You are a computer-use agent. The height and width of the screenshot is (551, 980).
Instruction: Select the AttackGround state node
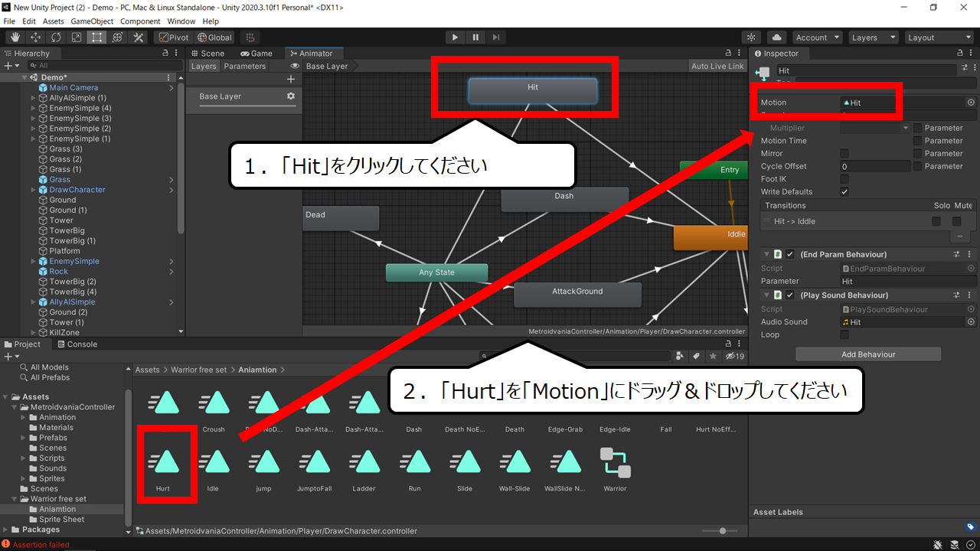pyautogui.click(x=577, y=295)
